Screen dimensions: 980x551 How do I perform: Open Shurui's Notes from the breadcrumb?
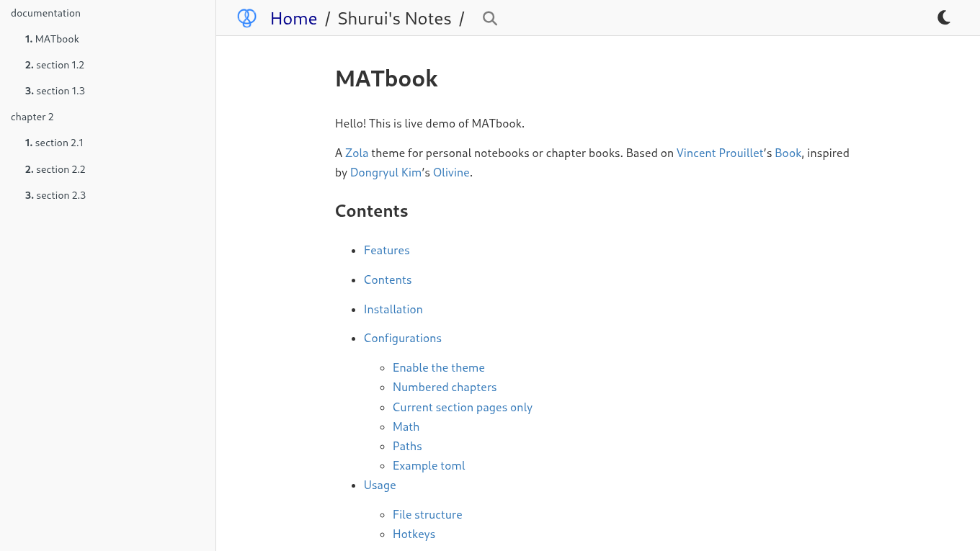pos(394,18)
